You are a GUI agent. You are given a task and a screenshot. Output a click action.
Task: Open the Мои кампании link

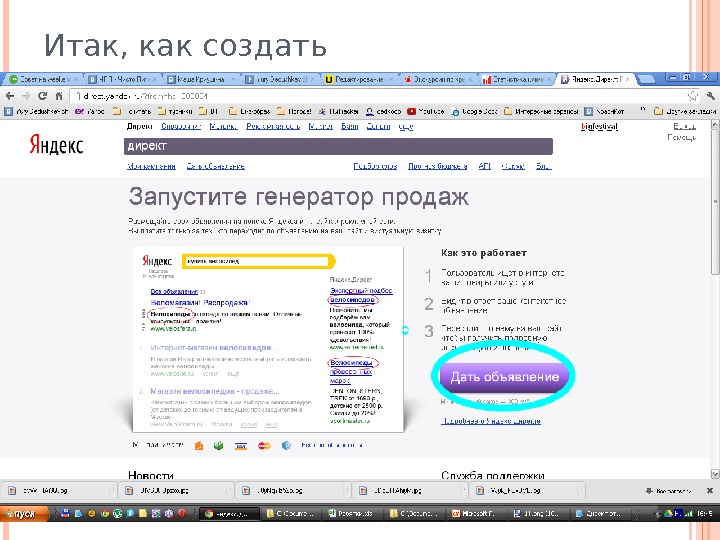pyautogui.click(x=152, y=166)
